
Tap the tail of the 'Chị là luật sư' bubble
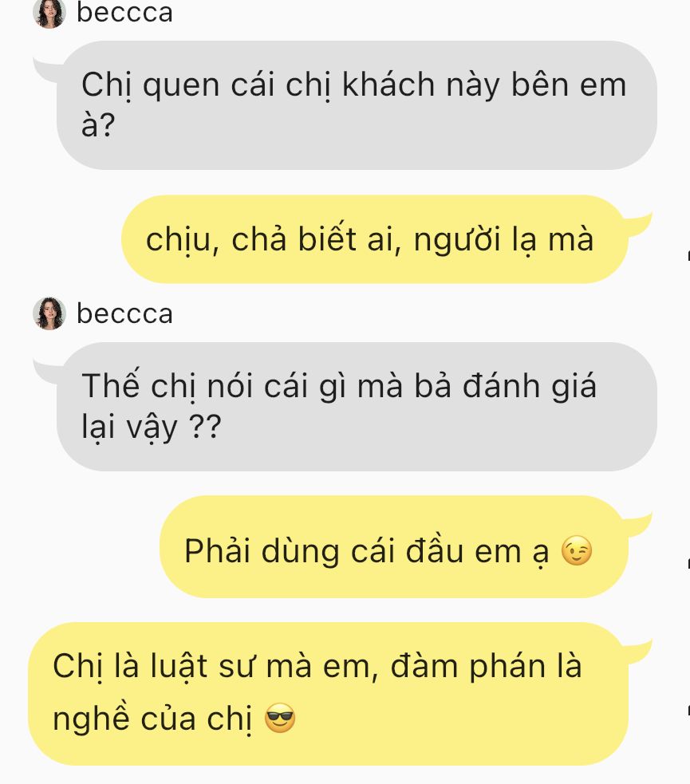point(638,651)
